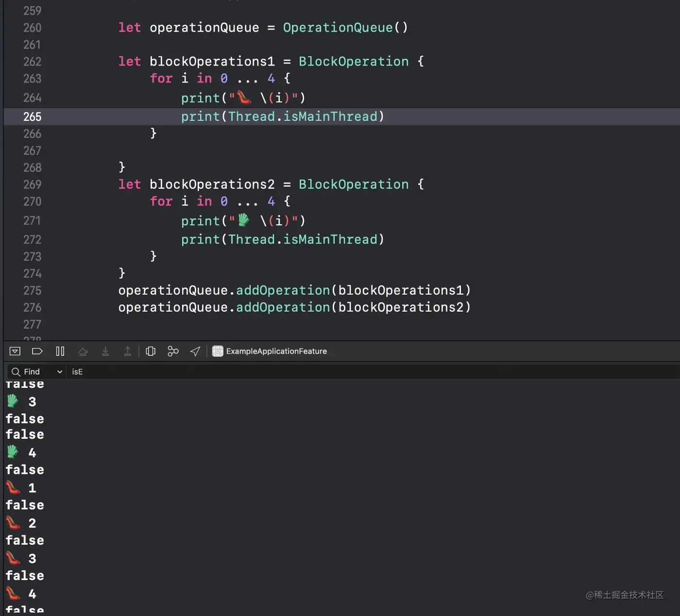Image resolution: width=680 pixels, height=616 pixels.
Task: Click the Simulate Location arrow icon
Action: click(195, 351)
